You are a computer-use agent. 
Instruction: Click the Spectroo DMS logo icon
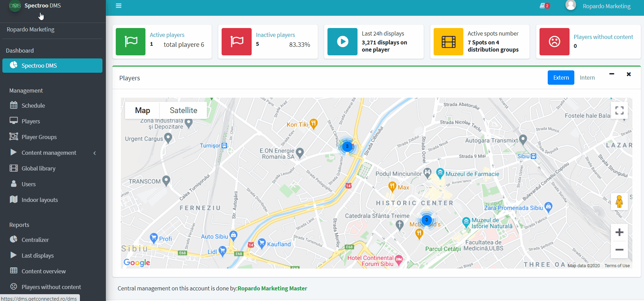(x=15, y=6)
